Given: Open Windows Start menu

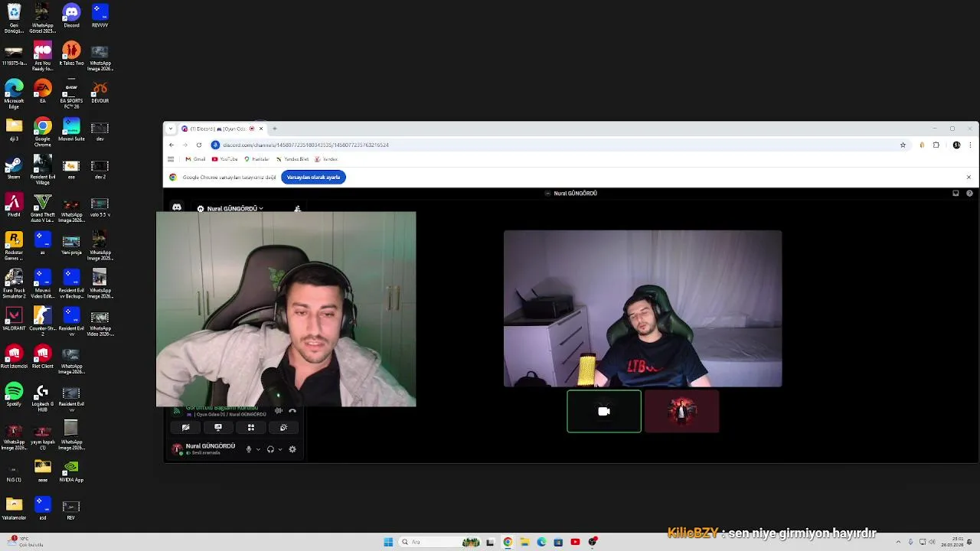Looking at the screenshot, I should point(388,542).
